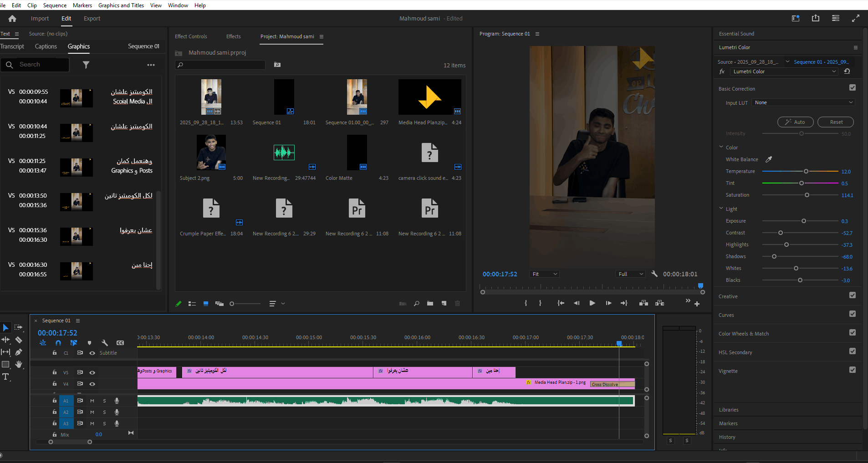Open the Input LUT dropdown

coord(803,103)
